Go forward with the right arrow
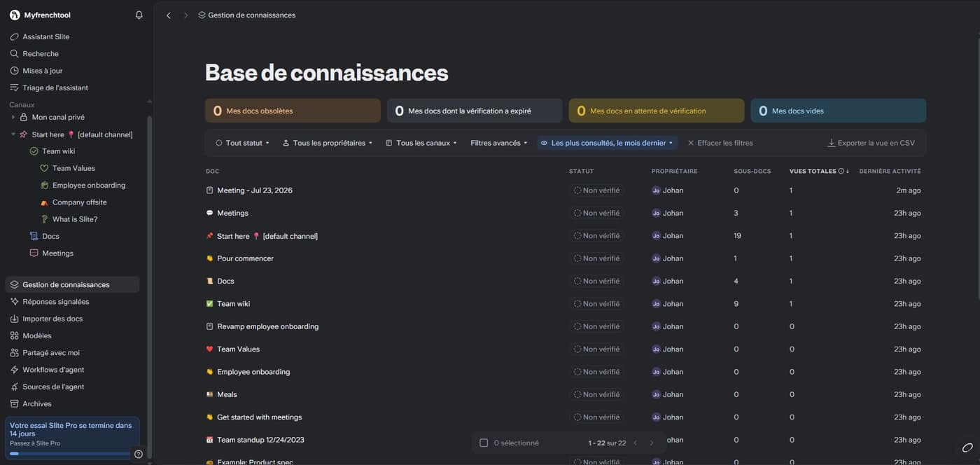Screen dimensions: 980x465 (x=185, y=15)
